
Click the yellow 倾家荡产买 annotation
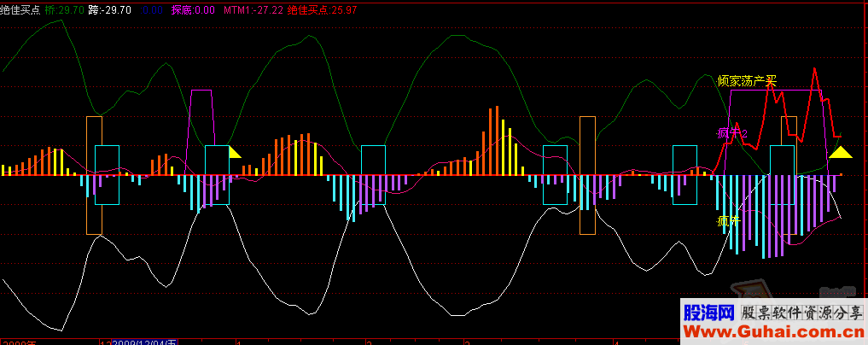coord(747,81)
